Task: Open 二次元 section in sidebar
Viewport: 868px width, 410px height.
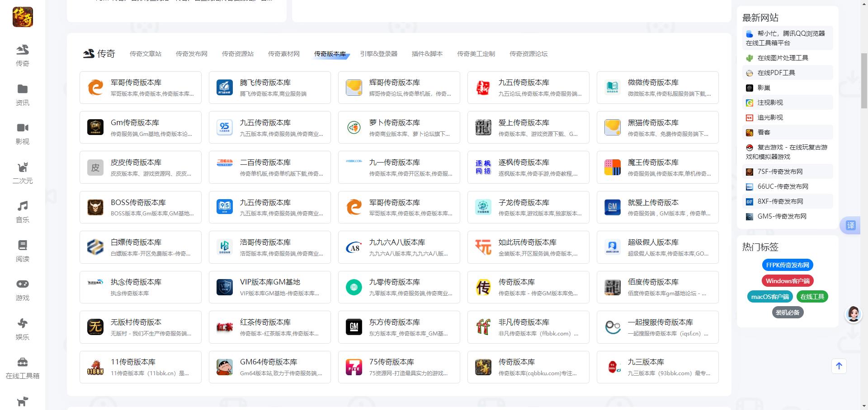Action: click(x=23, y=173)
